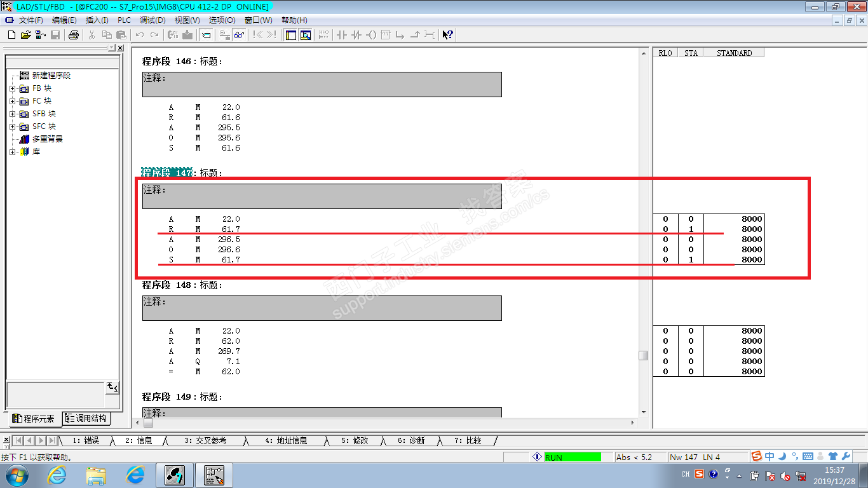Click the editor scrollbar down arrow
This screenshot has height=488, width=868.
point(644,412)
